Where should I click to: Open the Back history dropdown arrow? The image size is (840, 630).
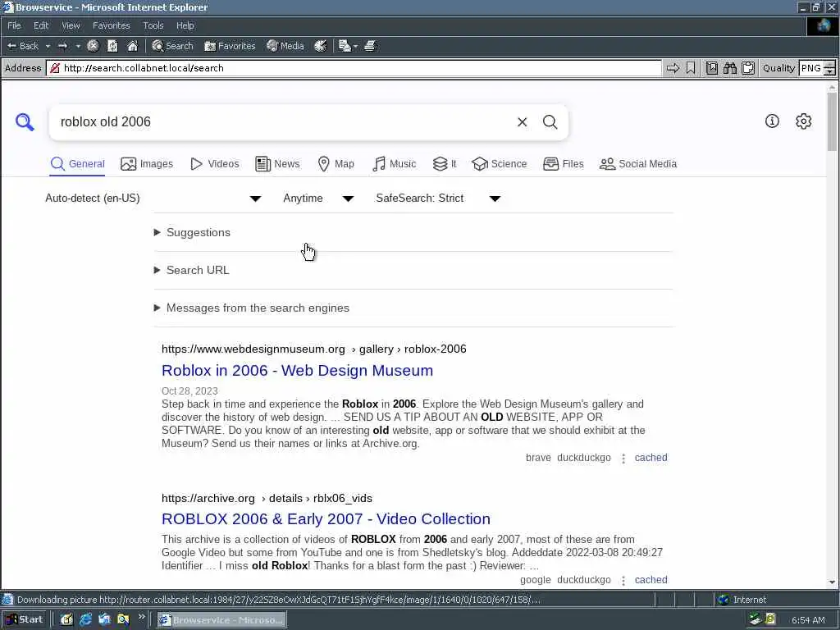coord(48,46)
